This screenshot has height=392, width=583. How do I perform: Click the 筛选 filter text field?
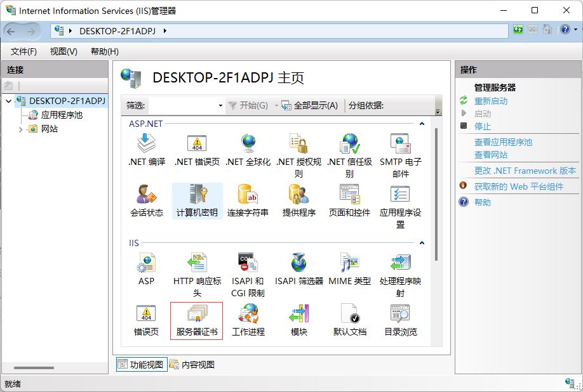(x=182, y=106)
